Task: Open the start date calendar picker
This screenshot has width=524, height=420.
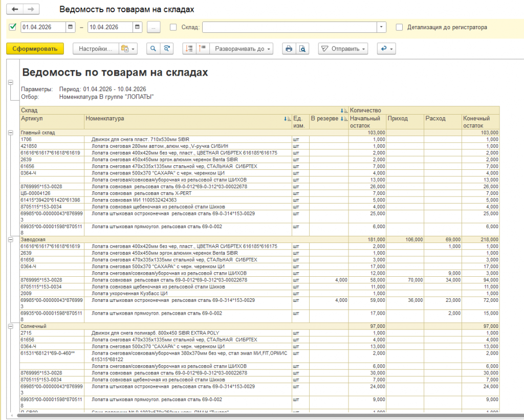Action: click(x=70, y=27)
